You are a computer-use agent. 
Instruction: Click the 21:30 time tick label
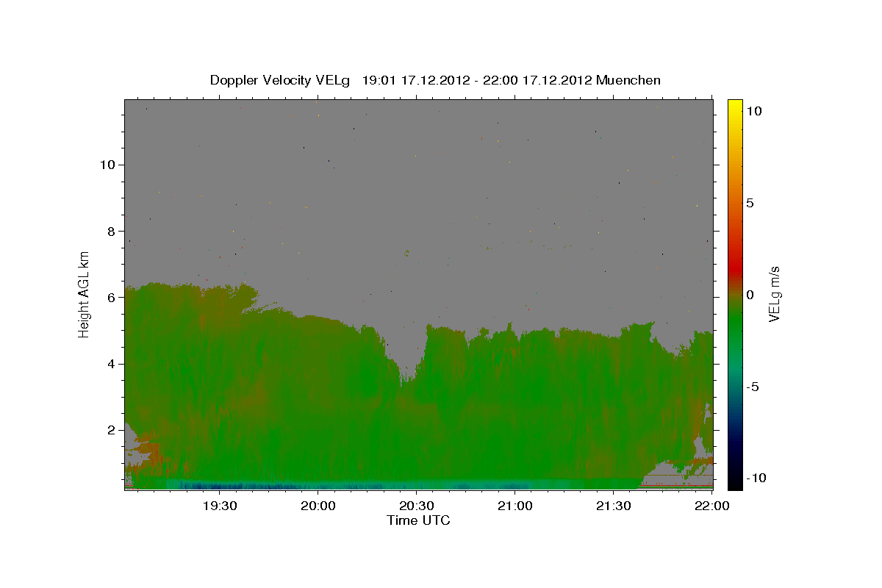(x=613, y=506)
